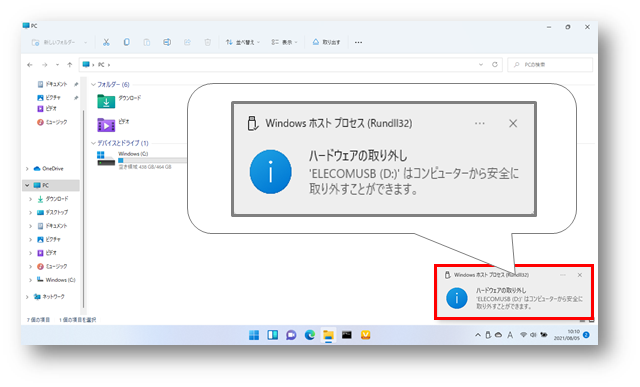The height and width of the screenshot is (387, 640).
Task: Expand ミュージック under PC in tree
Action: pyautogui.click(x=31, y=267)
